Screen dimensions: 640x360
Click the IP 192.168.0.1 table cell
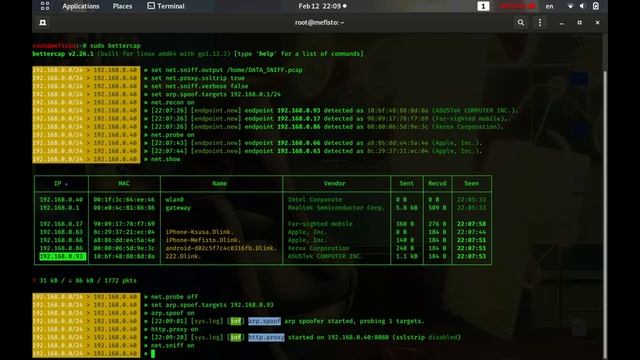click(59, 208)
